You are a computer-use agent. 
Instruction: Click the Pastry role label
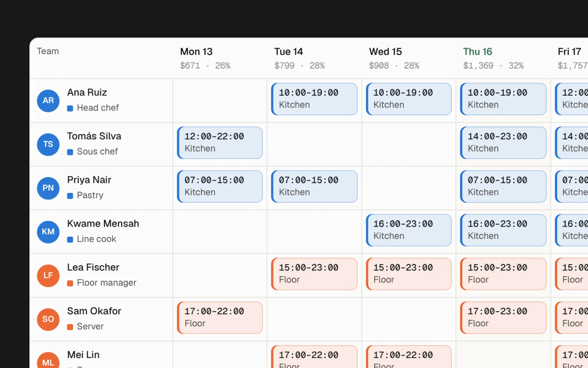click(x=90, y=195)
